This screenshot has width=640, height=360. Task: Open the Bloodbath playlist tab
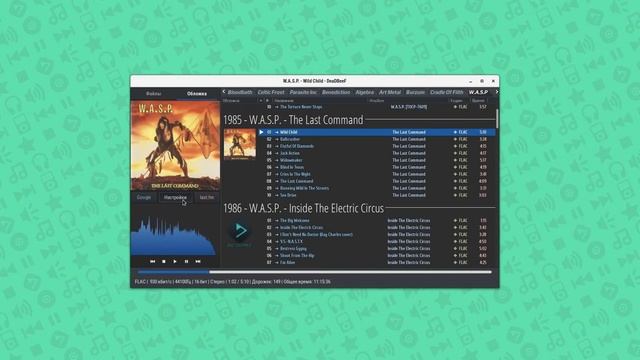coord(240,92)
